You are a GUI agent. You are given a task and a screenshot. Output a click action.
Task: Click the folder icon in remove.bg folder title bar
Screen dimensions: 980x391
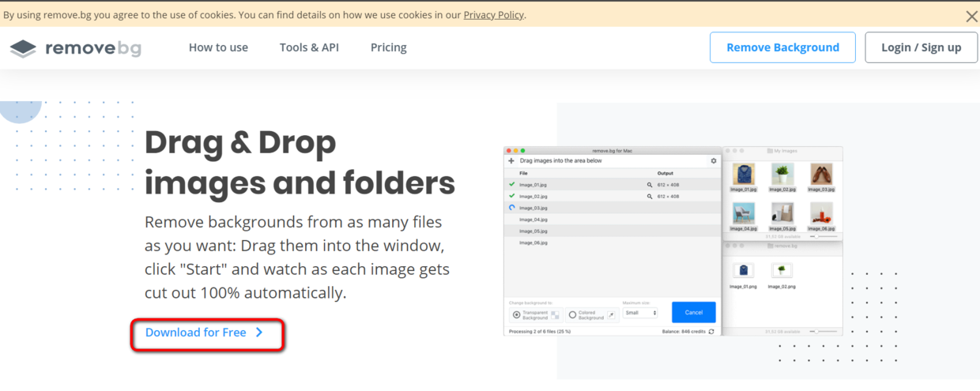(770, 246)
